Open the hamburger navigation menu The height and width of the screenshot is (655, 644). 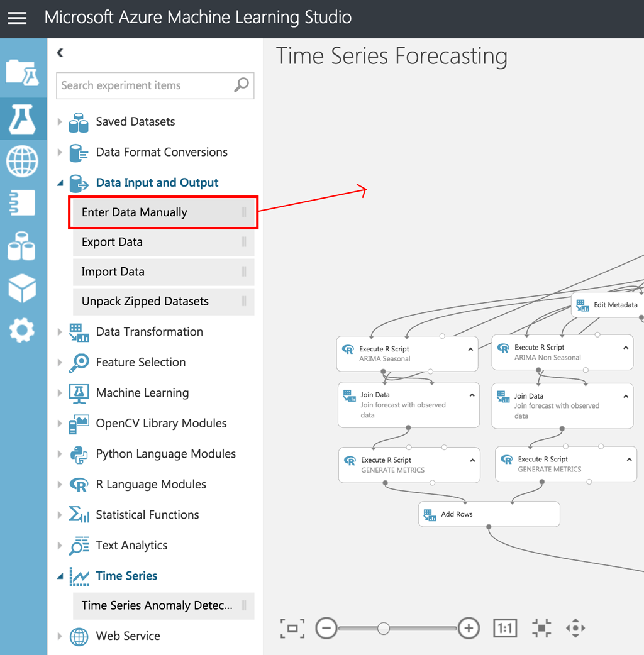[x=17, y=18]
